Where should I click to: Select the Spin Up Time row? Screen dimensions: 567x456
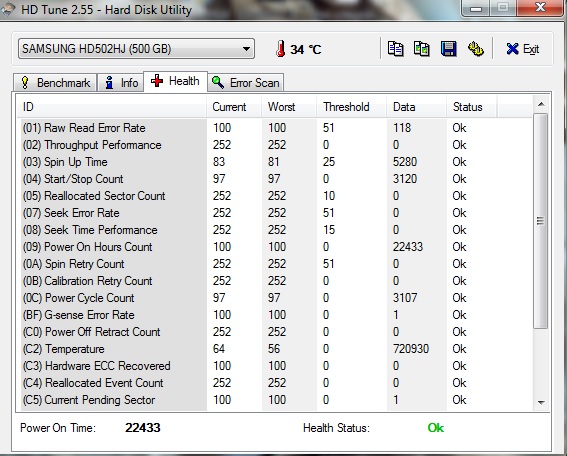[275, 162]
